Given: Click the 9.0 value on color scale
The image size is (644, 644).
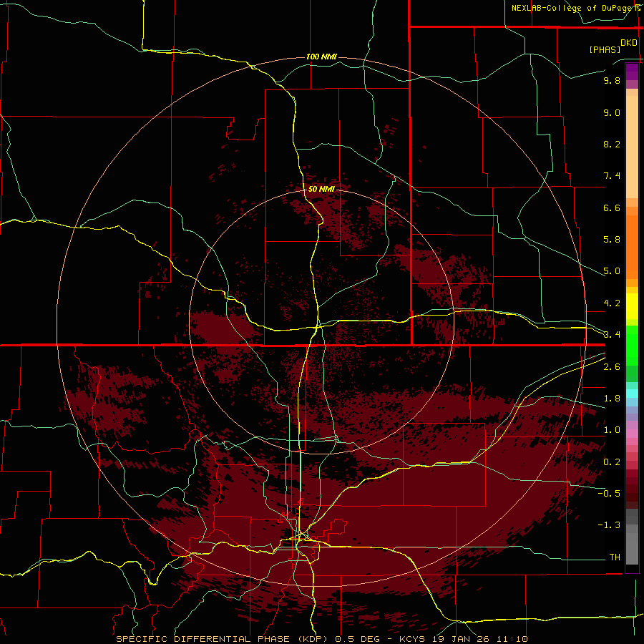Looking at the screenshot, I should 612,112.
